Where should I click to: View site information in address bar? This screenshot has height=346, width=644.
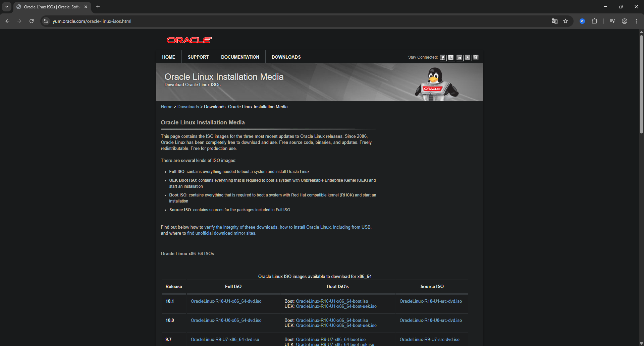(x=46, y=21)
